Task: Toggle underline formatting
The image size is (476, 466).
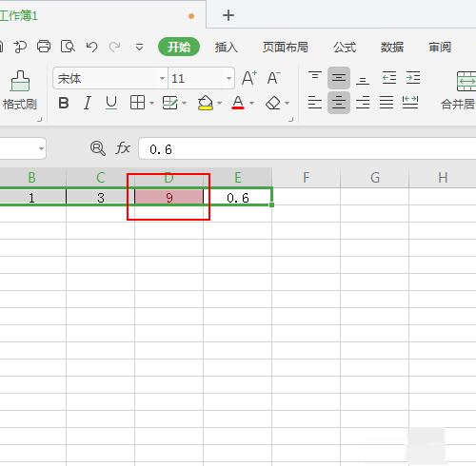Action: [x=111, y=103]
